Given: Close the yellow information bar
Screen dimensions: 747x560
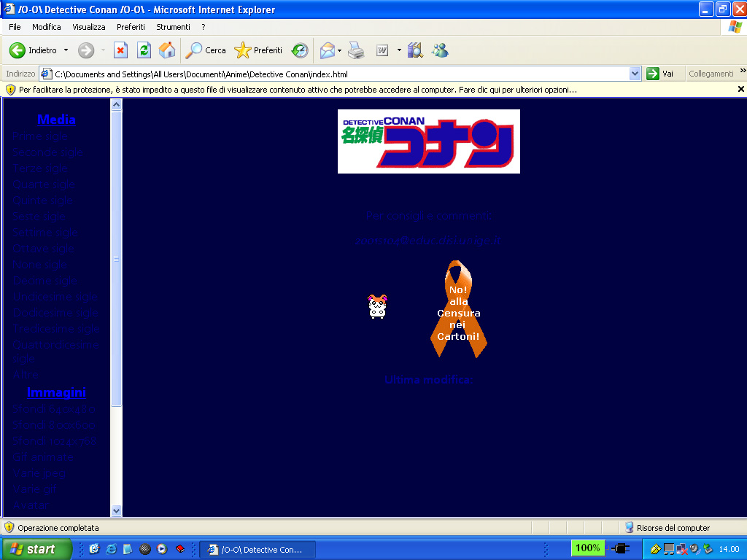Looking at the screenshot, I should point(741,89).
